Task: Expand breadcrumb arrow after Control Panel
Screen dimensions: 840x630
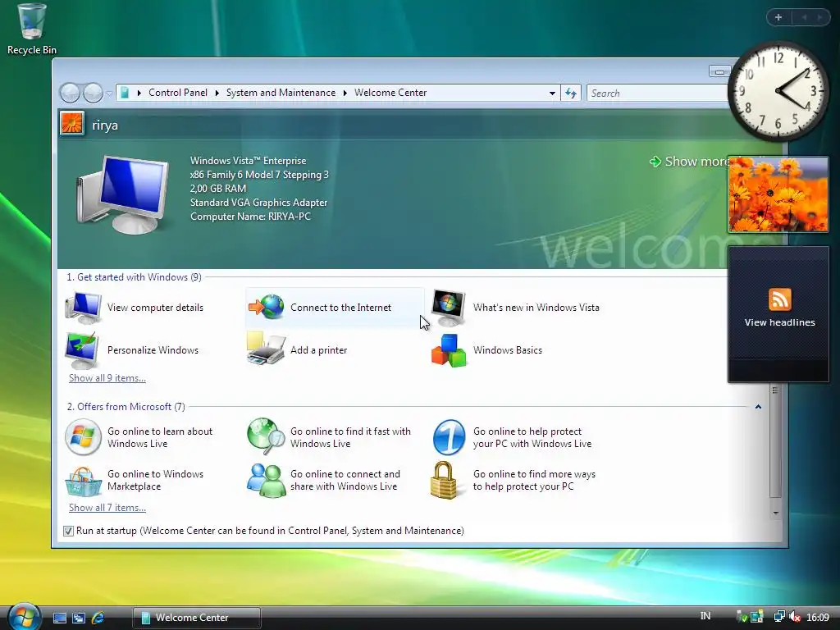Action: point(217,93)
